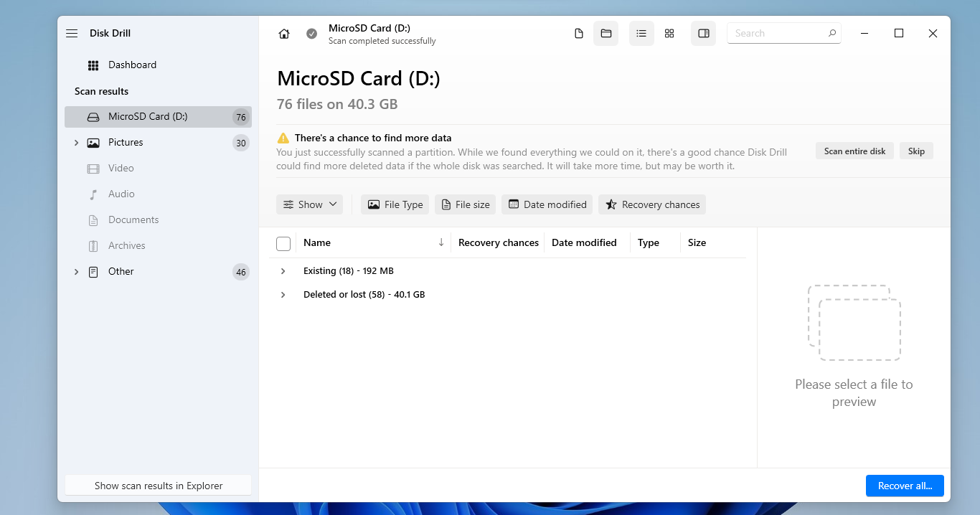Filter by Date modified
980x515 pixels.
(547, 204)
